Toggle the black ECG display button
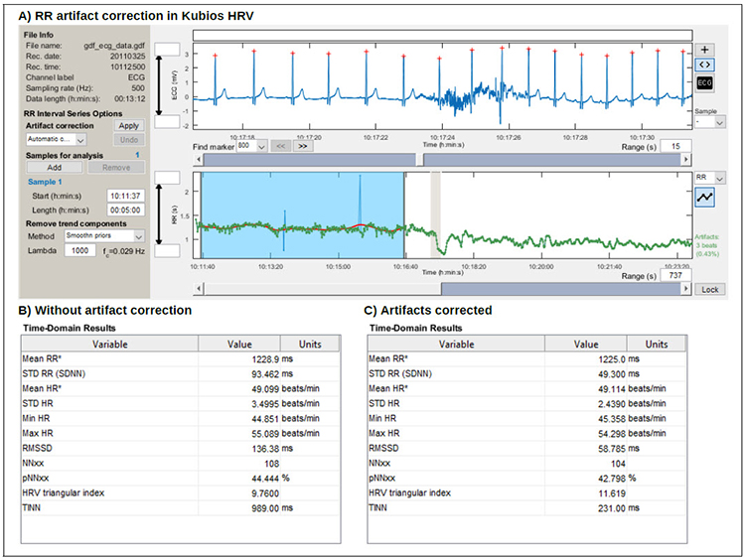Screen dimensions: 745x560 click(704, 83)
